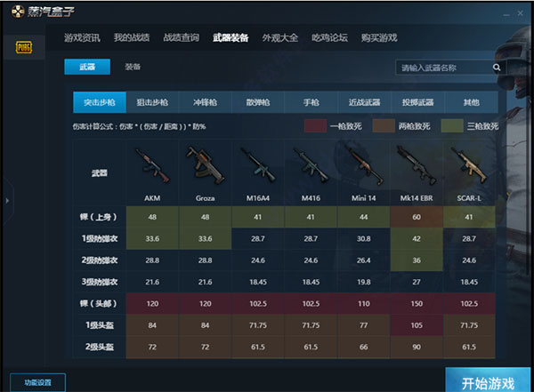Click the 3级防弹衣 row header
This screenshot has height=392, width=534.
[100, 282]
